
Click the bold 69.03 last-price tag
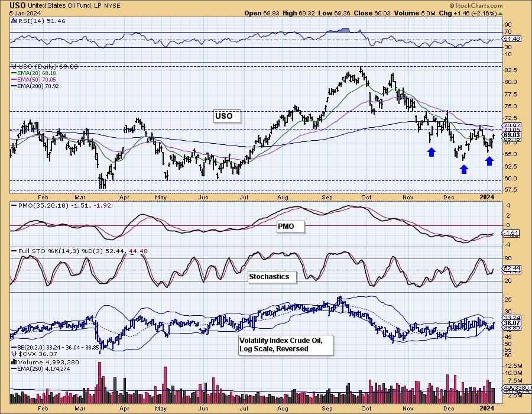[x=512, y=135]
